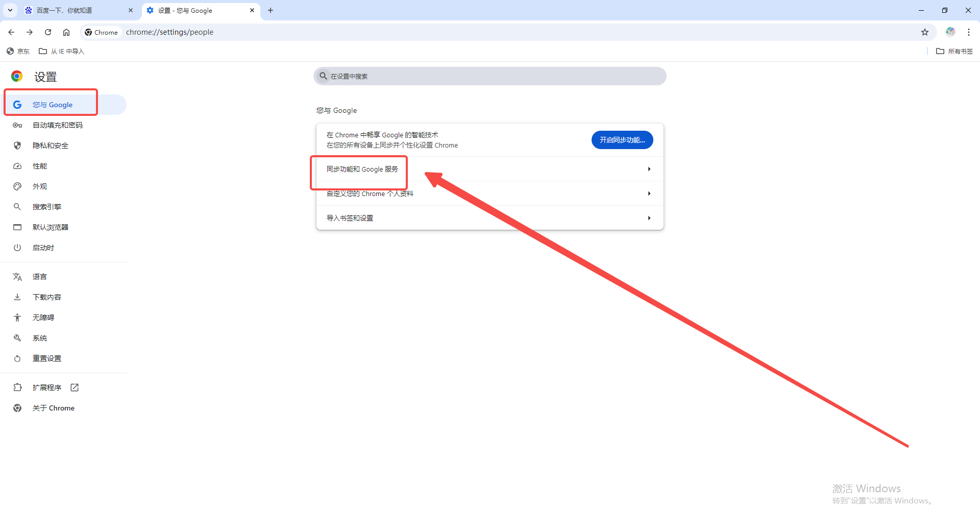Click the browser Back arrow
The height and width of the screenshot is (531, 980).
coord(11,32)
